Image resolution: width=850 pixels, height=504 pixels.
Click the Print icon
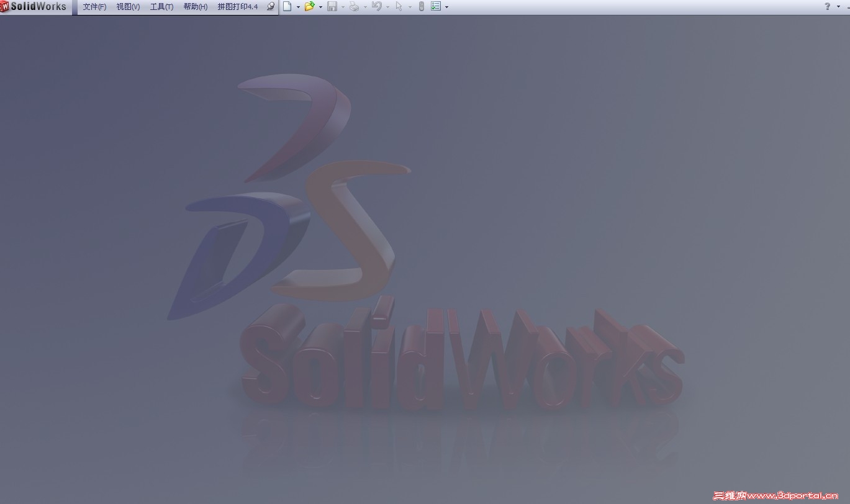pos(354,7)
